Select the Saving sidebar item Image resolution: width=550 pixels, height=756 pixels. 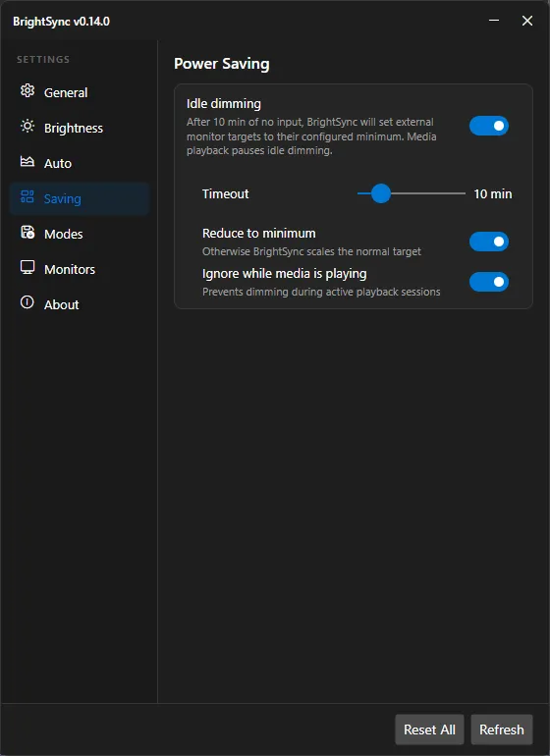click(x=80, y=198)
